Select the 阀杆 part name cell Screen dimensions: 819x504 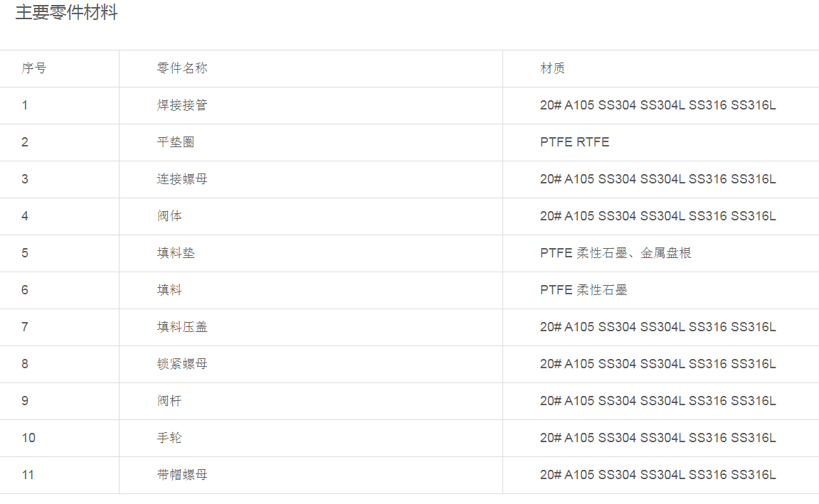click(x=169, y=401)
